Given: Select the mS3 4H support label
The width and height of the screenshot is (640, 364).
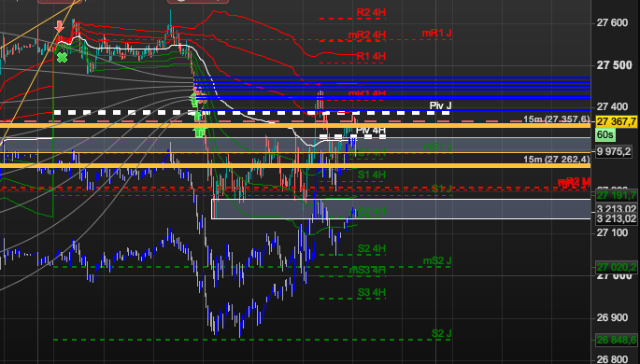Looking at the screenshot, I should 367,271.
